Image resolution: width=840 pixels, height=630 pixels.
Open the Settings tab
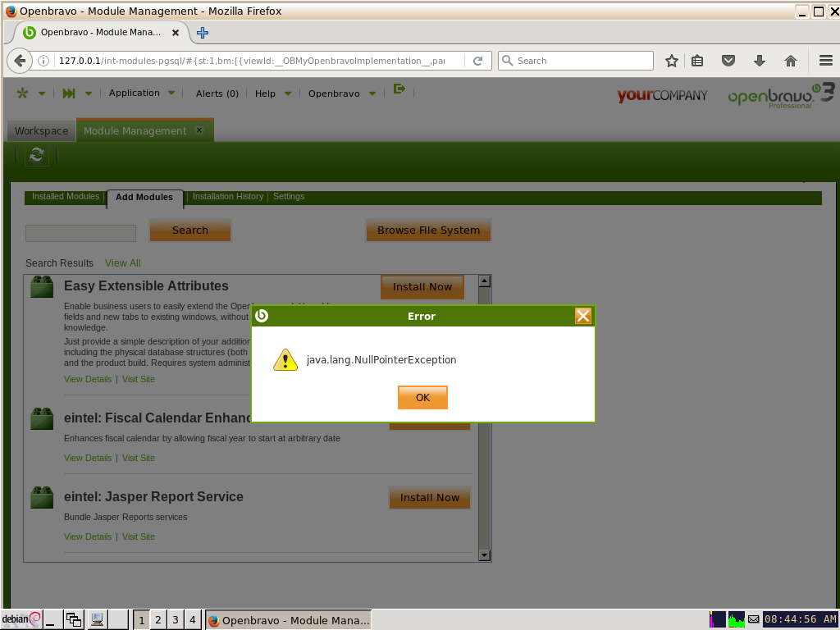289,197
